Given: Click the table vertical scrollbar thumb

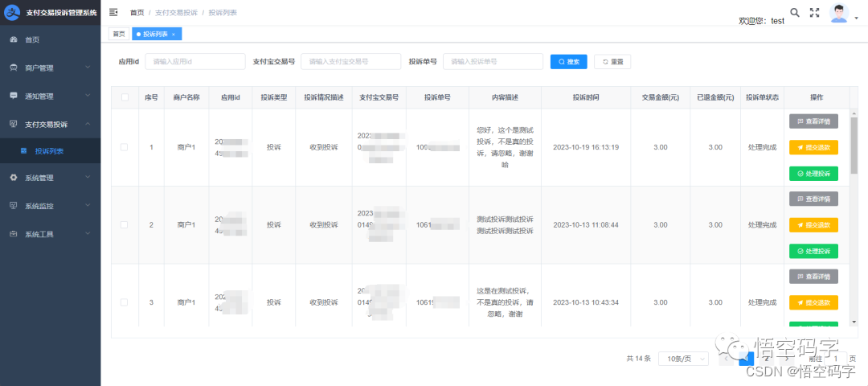Looking at the screenshot, I should pyautogui.click(x=854, y=144).
